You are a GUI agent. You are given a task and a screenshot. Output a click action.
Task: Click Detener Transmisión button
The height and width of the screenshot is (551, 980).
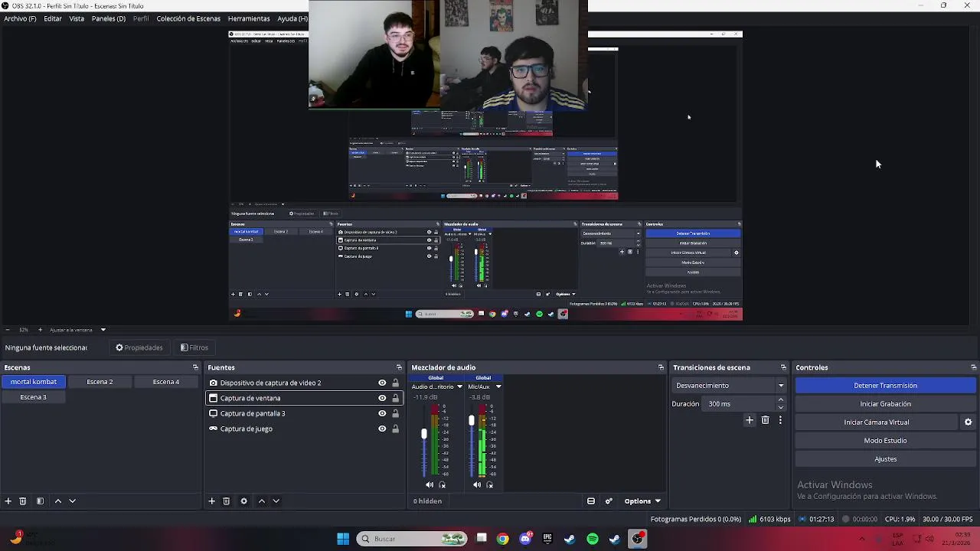(886, 386)
